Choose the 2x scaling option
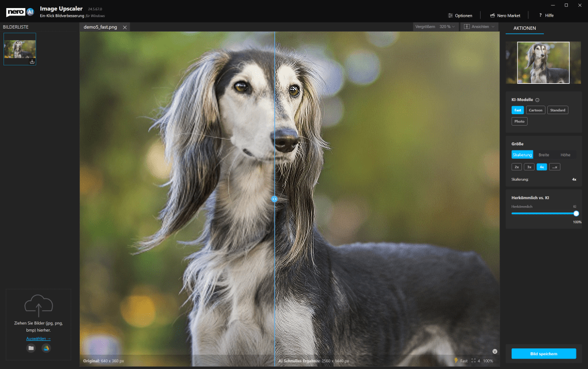The height and width of the screenshot is (369, 588). (517, 167)
